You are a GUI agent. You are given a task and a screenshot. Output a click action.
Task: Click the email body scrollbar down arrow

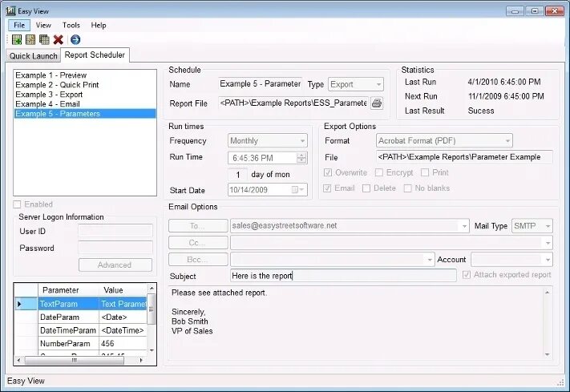pos(547,354)
